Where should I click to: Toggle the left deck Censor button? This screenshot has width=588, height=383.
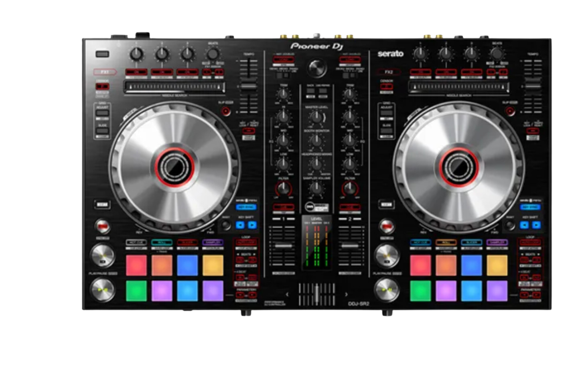102,86
